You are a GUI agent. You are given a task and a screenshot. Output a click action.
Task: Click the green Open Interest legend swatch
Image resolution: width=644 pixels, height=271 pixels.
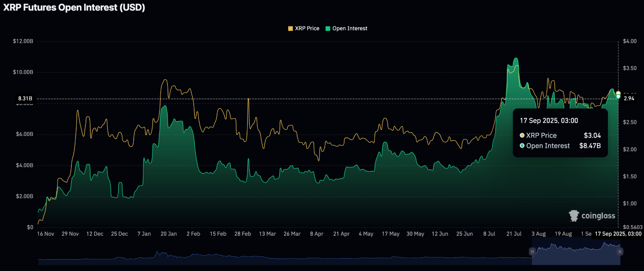coord(328,29)
